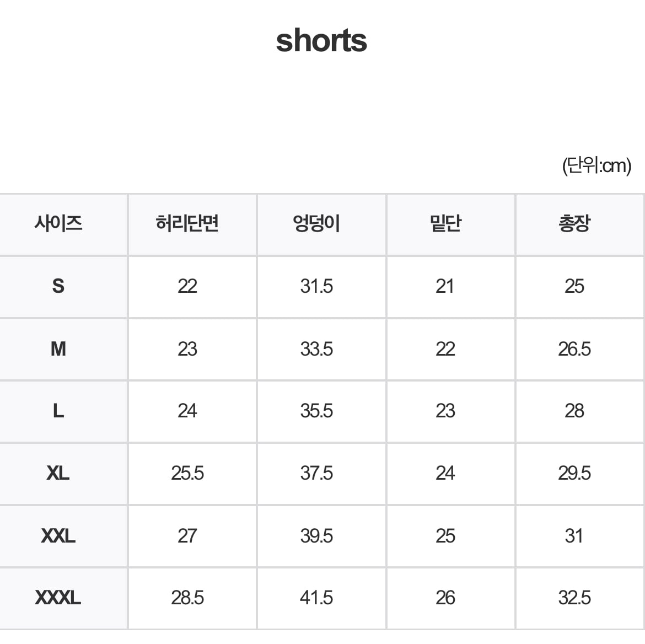
Task: Click the 32.5 total length cell
Action: 574,598
